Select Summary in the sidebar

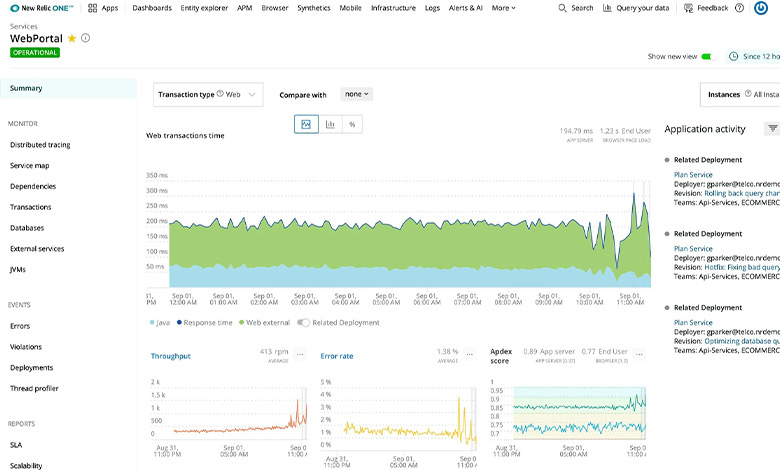[68, 88]
